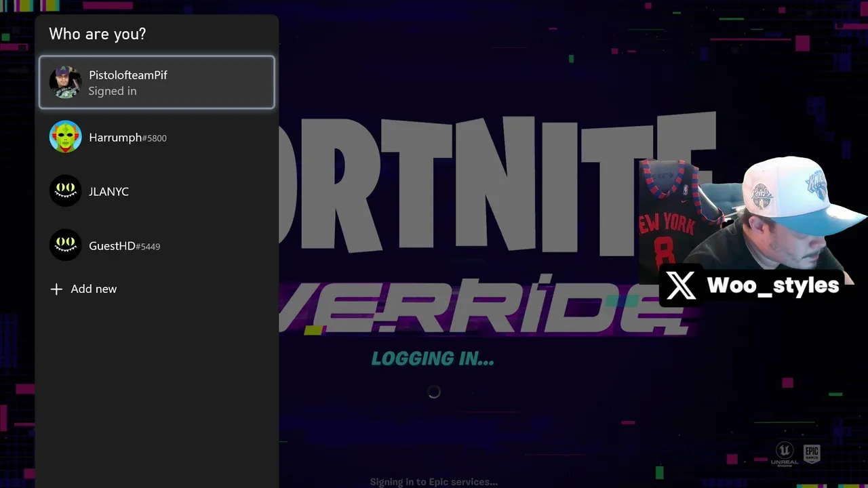Choose the Harrumph#5800 account
The image size is (868, 488).
click(x=157, y=137)
